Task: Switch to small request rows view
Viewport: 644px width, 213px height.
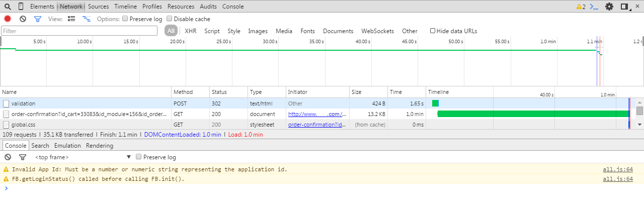Action: 87,19
